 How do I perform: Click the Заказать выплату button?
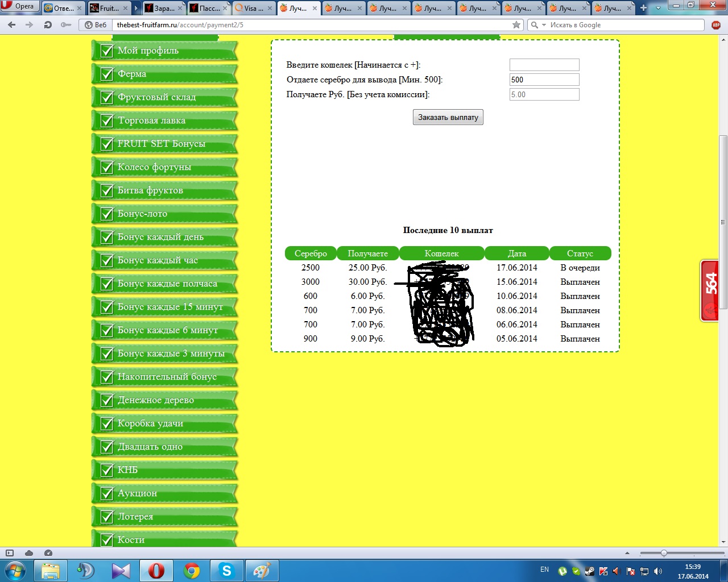pos(448,118)
